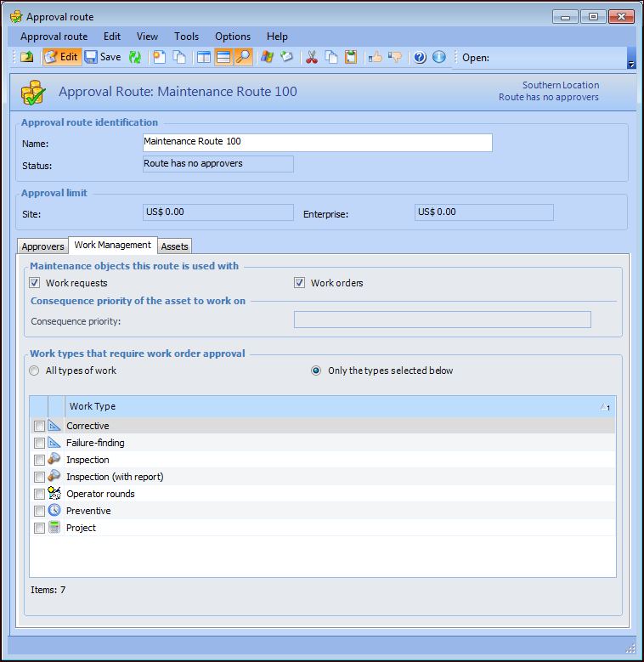The height and width of the screenshot is (662, 644).
Task: Click Inspection (with report) row icon
Action: point(54,476)
